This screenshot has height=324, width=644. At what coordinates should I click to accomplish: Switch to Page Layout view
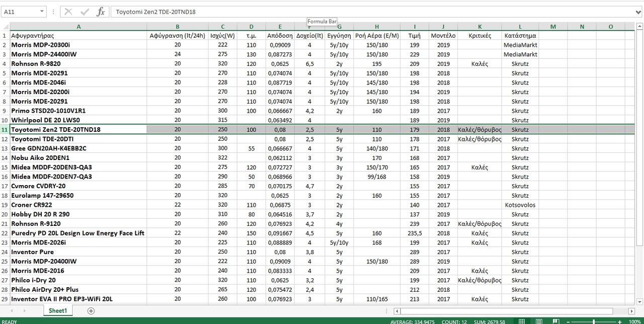click(x=538, y=321)
